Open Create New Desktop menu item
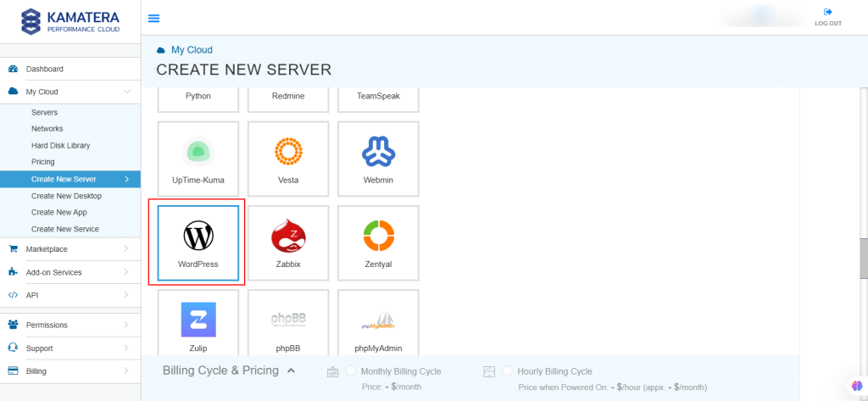 66,196
